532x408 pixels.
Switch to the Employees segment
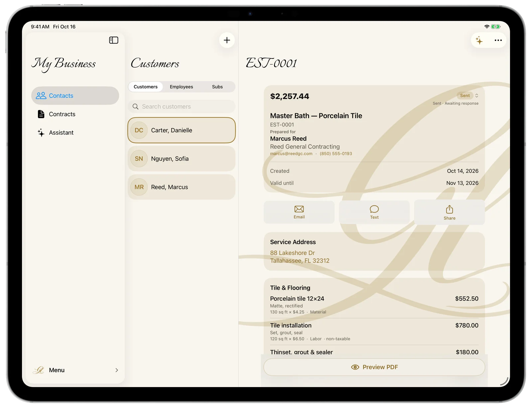tap(182, 87)
